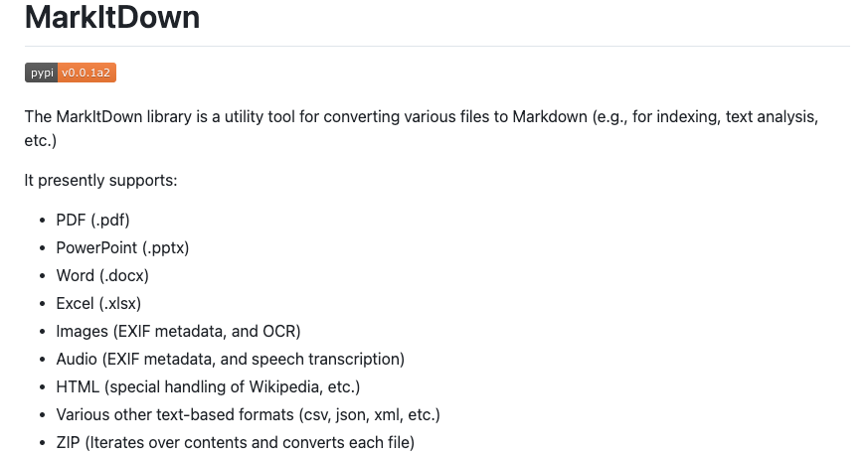Viewport: 868px width, 455px height.
Task: Click the pypi version badge
Action: pos(71,73)
